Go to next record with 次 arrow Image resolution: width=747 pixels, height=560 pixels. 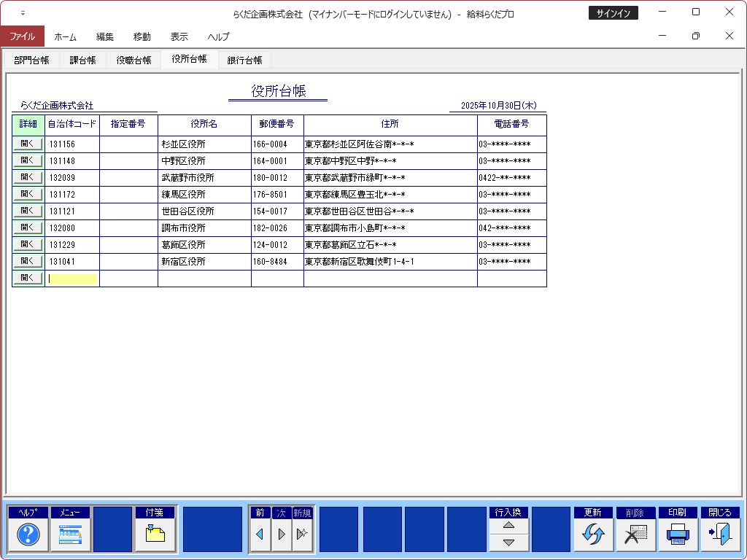click(282, 534)
